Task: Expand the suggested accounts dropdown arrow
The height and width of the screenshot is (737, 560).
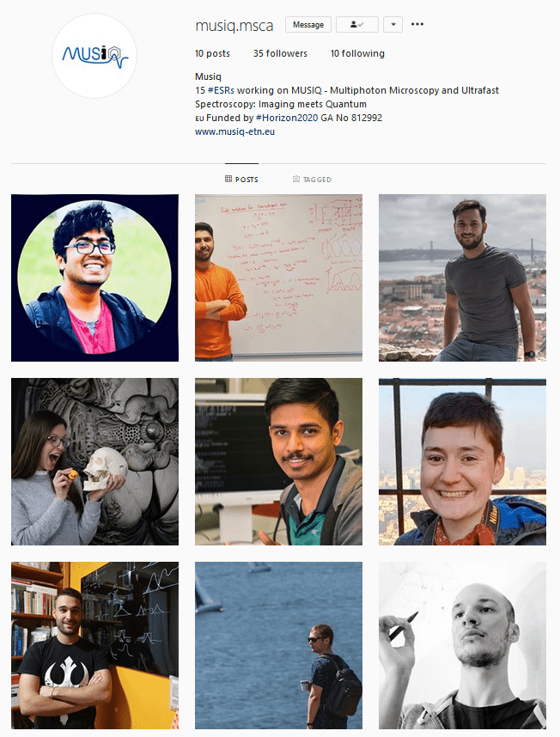Action: coord(393,24)
